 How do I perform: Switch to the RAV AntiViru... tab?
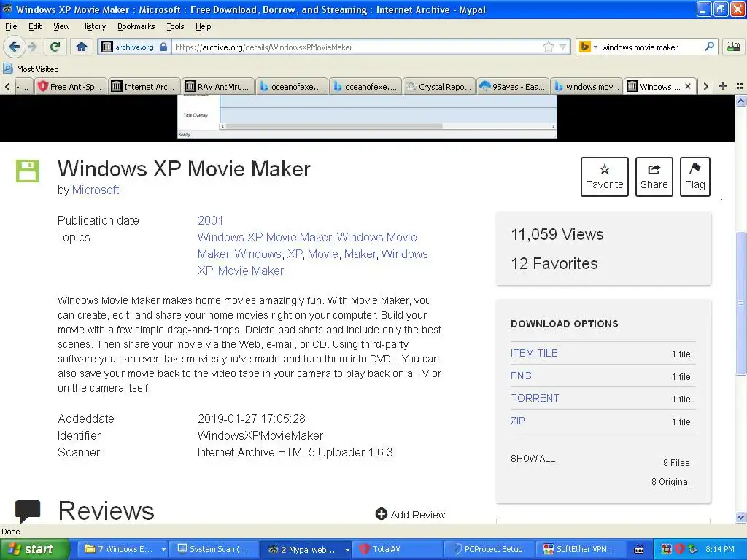(218, 86)
